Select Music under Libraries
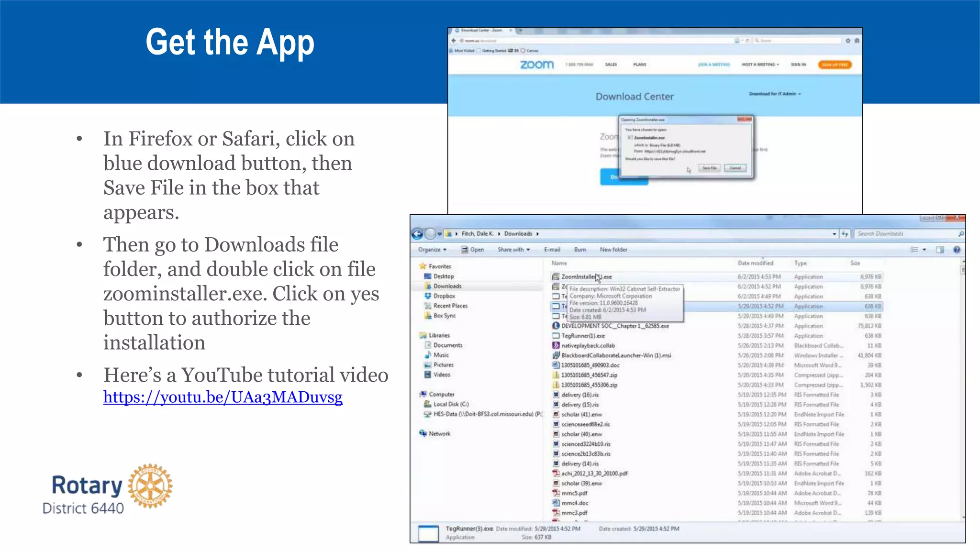980x551 pixels. click(x=436, y=355)
